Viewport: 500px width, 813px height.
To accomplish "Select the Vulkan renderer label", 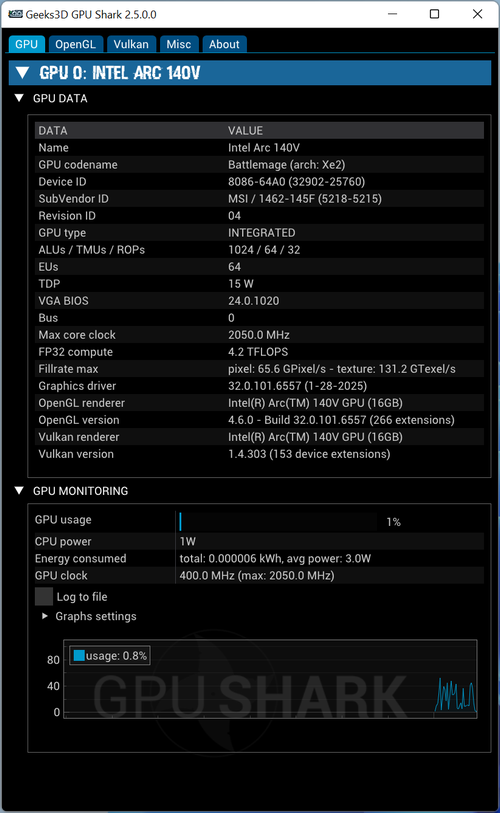I will tap(79, 437).
